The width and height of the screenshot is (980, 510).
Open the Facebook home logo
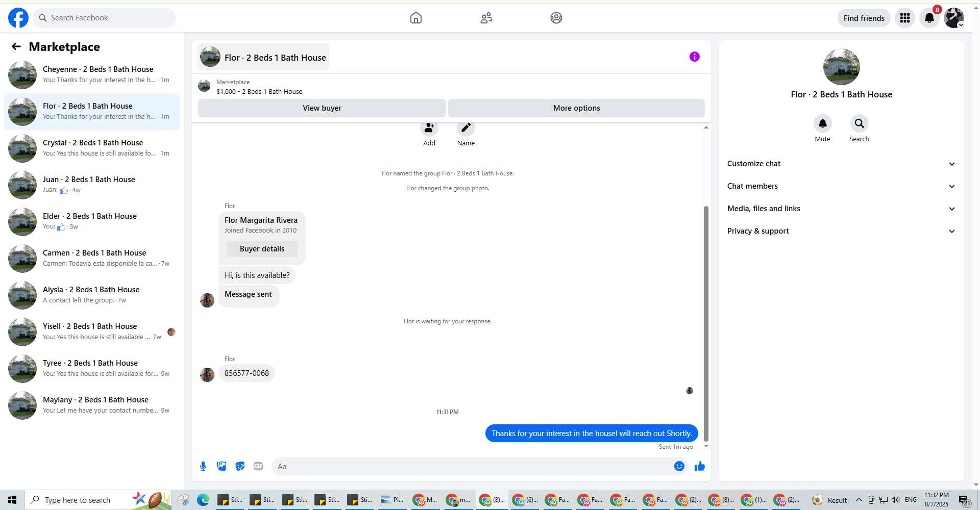click(18, 18)
